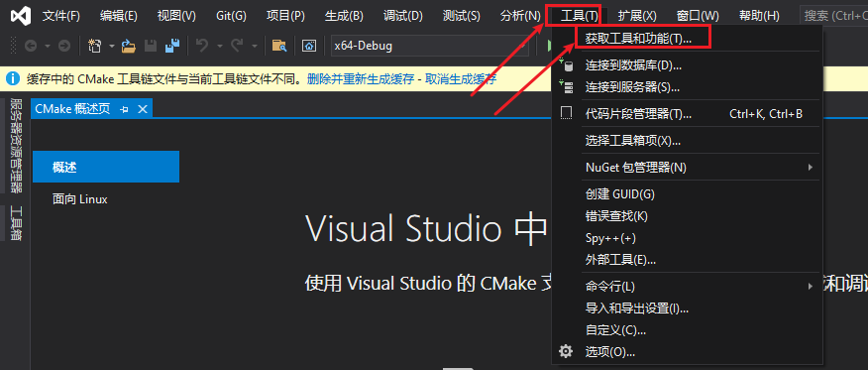Click the Navigate Backward arrow icon
The height and width of the screenshot is (370, 868).
tap(31, 46)
